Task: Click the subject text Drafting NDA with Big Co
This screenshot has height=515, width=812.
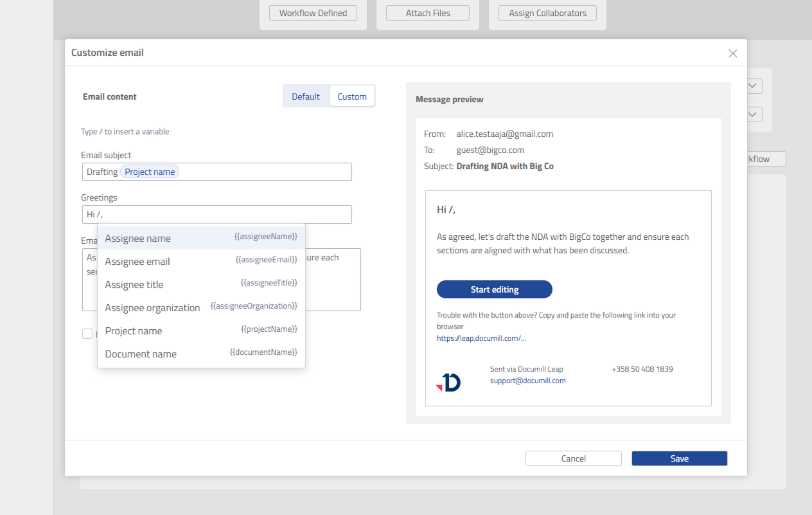Action: click(505, 166)
